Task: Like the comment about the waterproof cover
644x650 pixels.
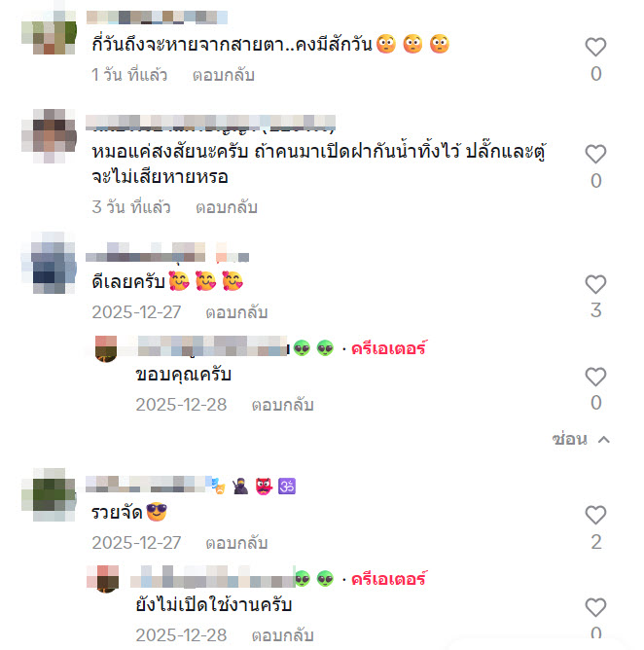Action: tap(595, 154)
